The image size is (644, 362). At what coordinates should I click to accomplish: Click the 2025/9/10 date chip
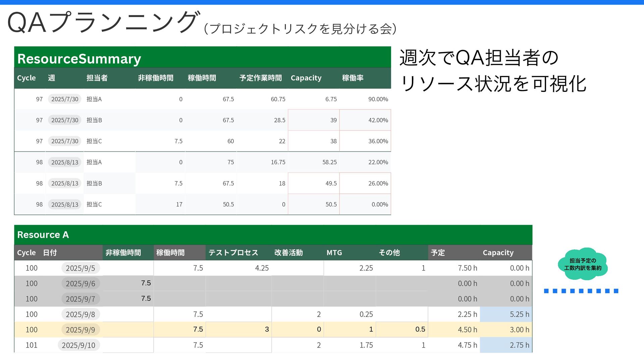coord(78,345)
